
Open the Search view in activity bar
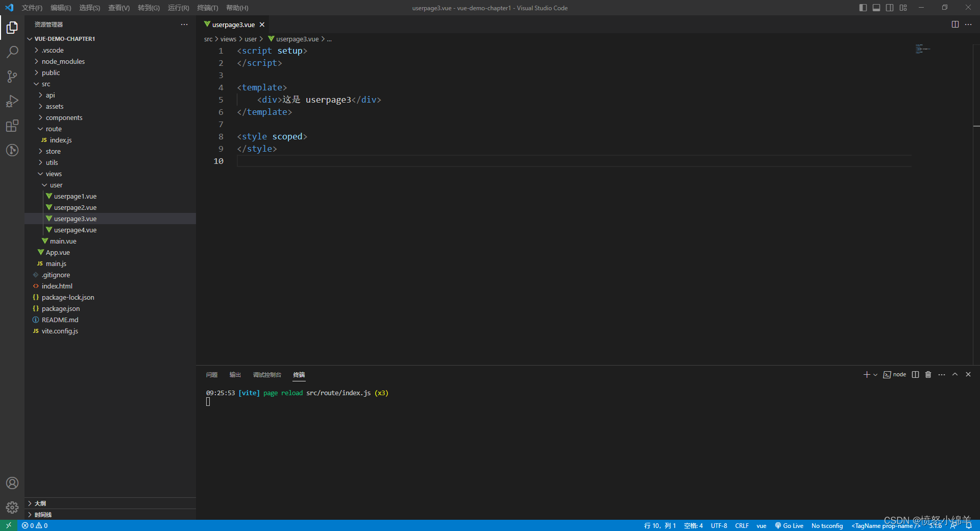tap(12, 52)
